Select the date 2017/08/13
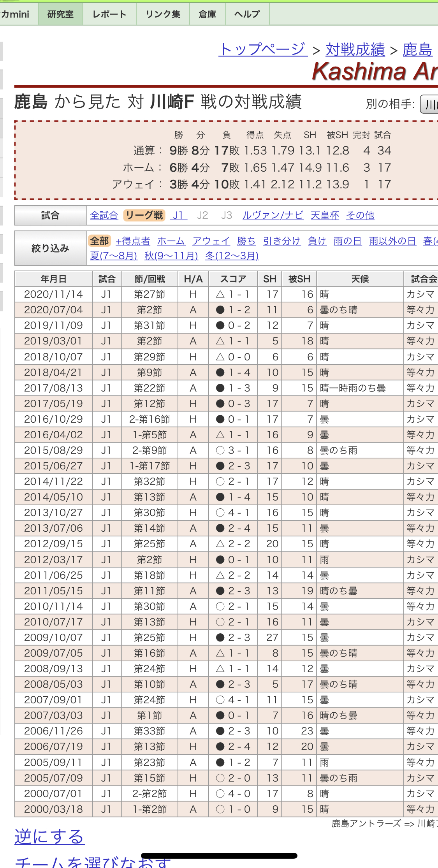 pos(54,388)
